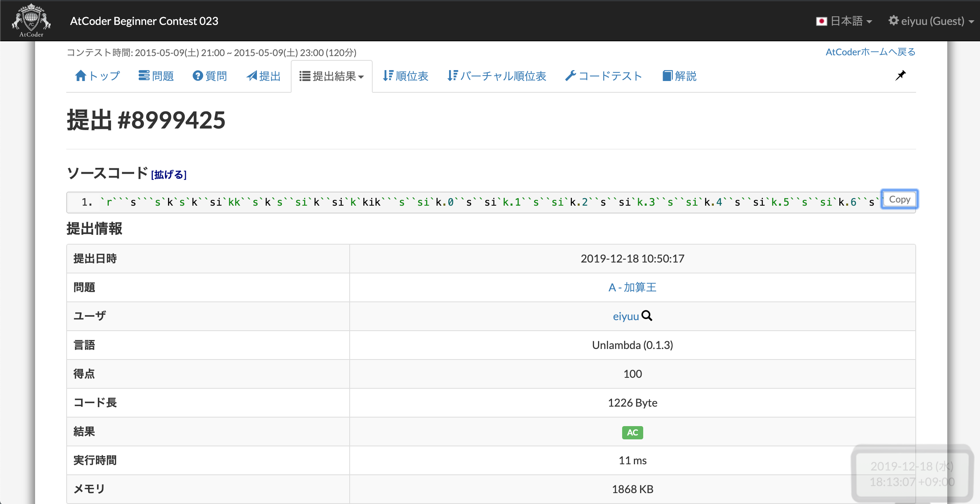980x504 pixels.
Task: Expand source code with 拡げる toggle
Action: pyautogui.click(x=169, y=174)
